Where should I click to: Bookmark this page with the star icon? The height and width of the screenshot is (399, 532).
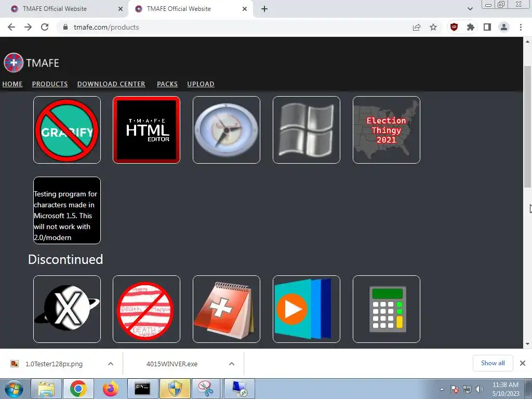[x=433, y=27]
